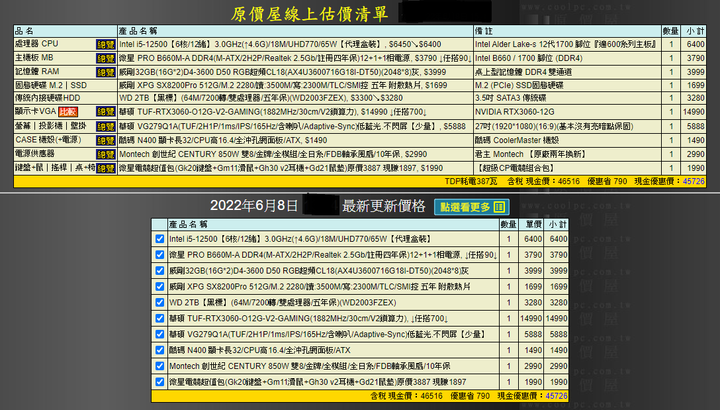This screenshot has height=410, width=720.
Task: Click 小計 header in top table
Action: tap(695, 31)
